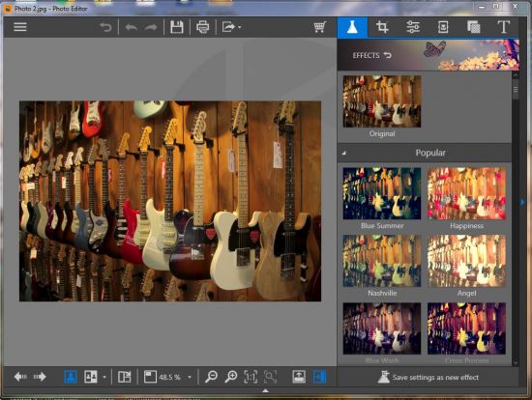532x400 pixels.
Task: Apply the Blue Wash effect
Action: tap(382, 329)
